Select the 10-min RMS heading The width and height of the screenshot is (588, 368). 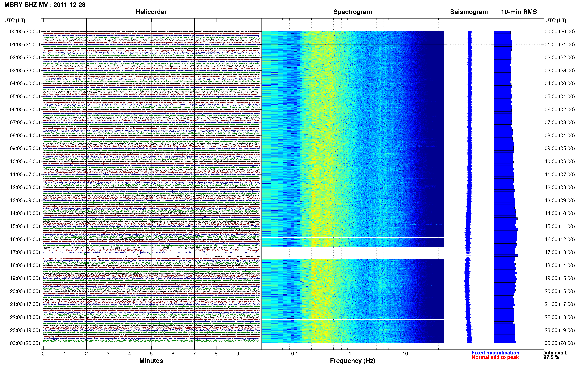pos(519,12)
